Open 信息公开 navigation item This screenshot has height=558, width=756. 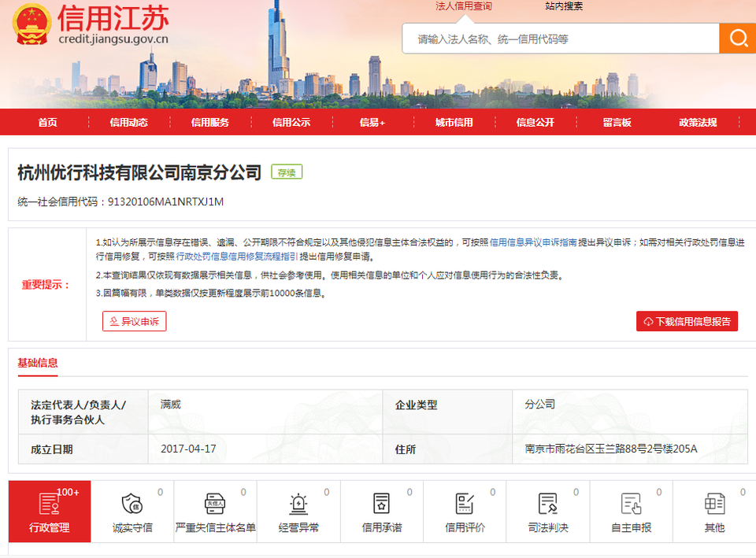coord(535,123)
